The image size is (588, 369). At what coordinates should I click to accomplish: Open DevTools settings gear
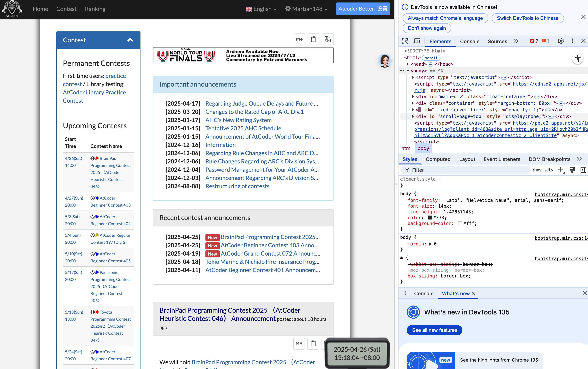pos(560,41)
